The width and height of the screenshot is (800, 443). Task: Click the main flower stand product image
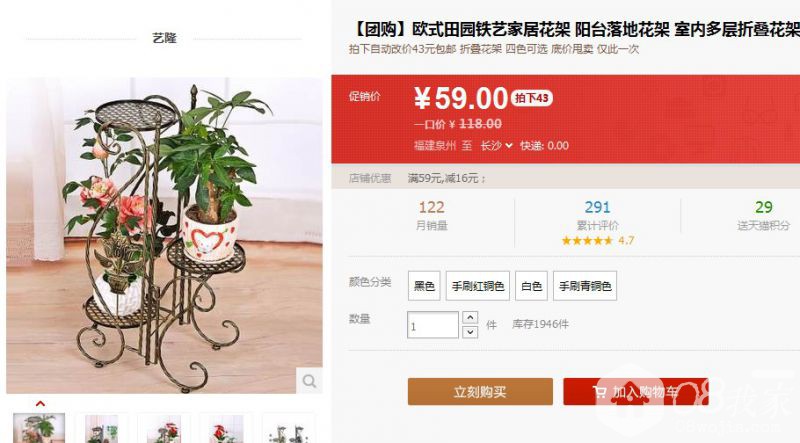pos(164,235)
